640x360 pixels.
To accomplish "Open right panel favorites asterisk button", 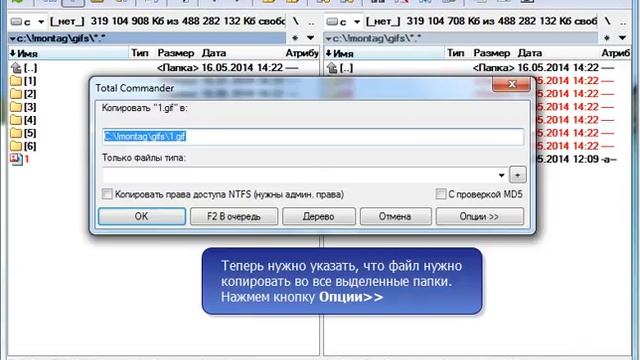I will [x=607, y=38].
